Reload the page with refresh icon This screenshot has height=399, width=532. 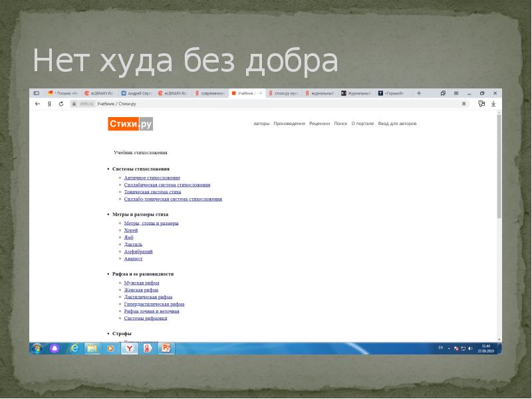click(61, 104)
